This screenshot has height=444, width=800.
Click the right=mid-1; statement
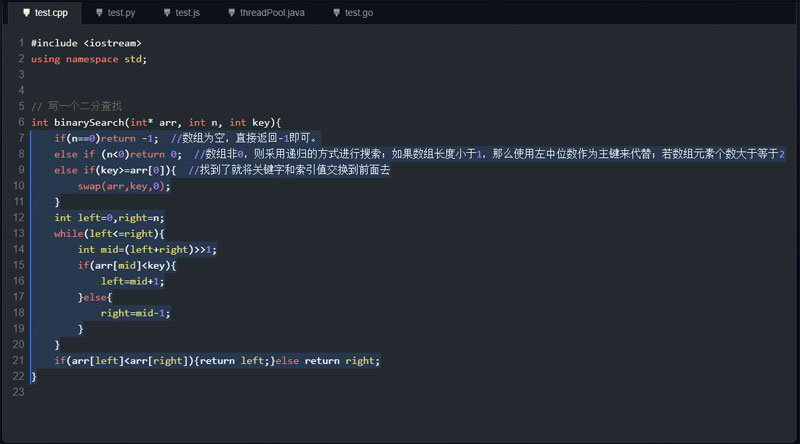[135, 313]
